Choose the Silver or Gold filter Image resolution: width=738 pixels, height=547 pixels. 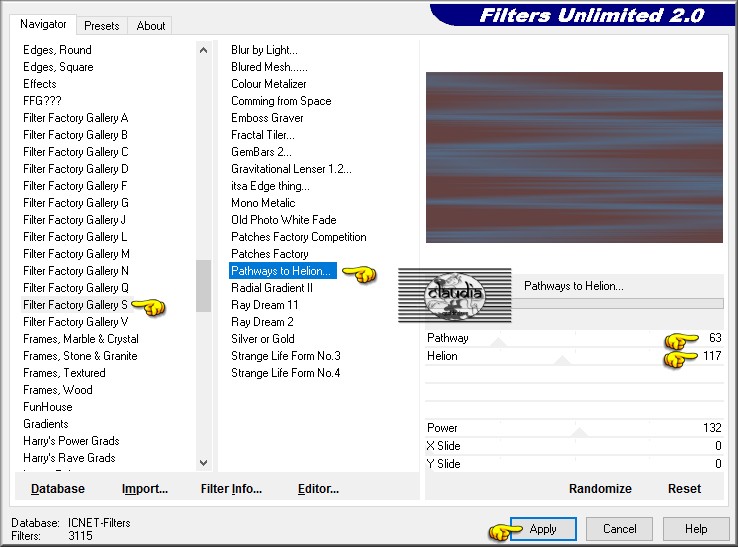tap(263, 339)
